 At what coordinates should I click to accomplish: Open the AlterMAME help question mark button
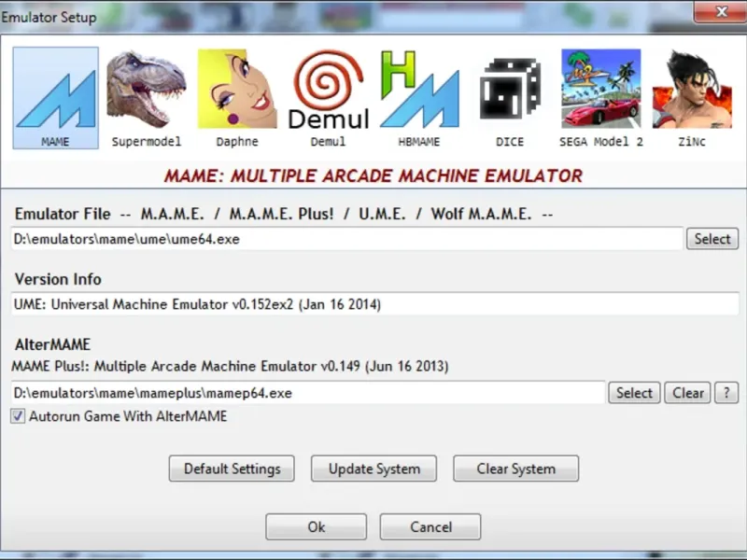[726, 393]
